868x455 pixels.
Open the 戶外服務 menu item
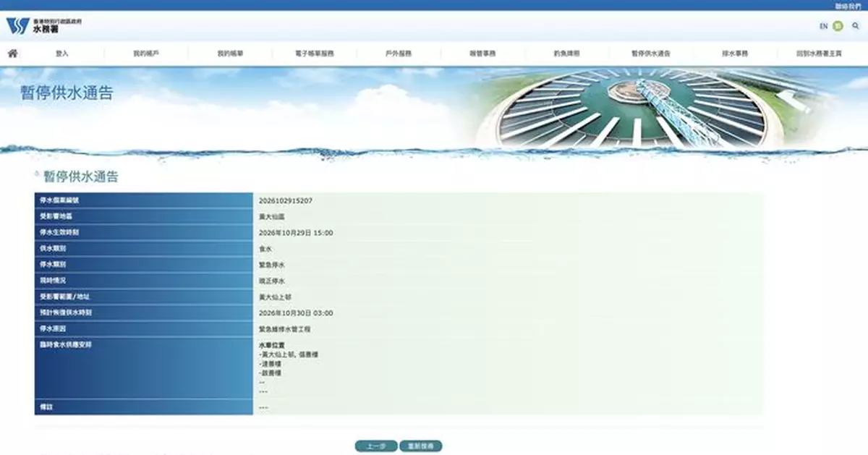click(399, 54)
